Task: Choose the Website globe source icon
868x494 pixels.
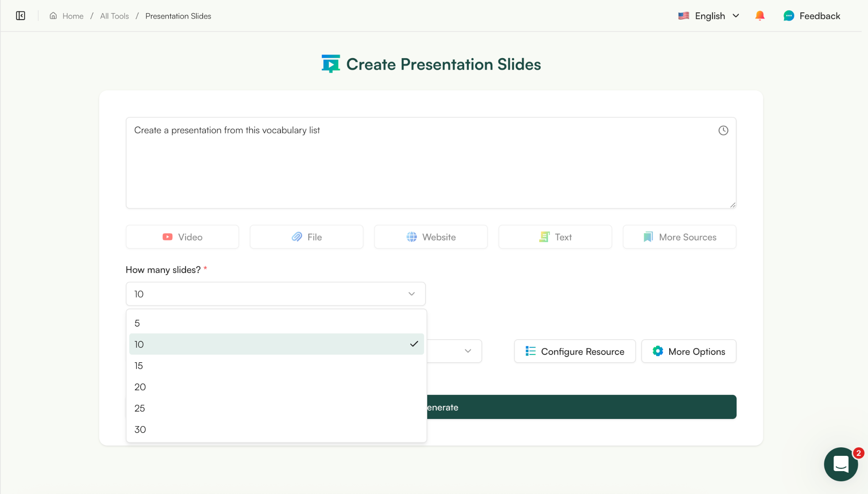Action: coord(412,237)
